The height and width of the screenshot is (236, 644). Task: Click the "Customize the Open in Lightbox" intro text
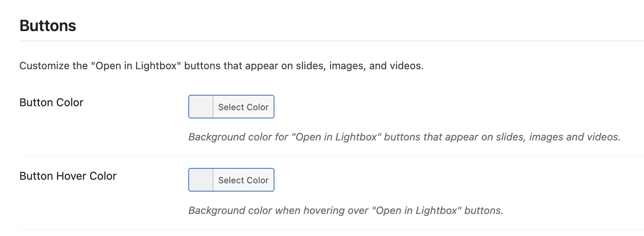tap(221, 66)
